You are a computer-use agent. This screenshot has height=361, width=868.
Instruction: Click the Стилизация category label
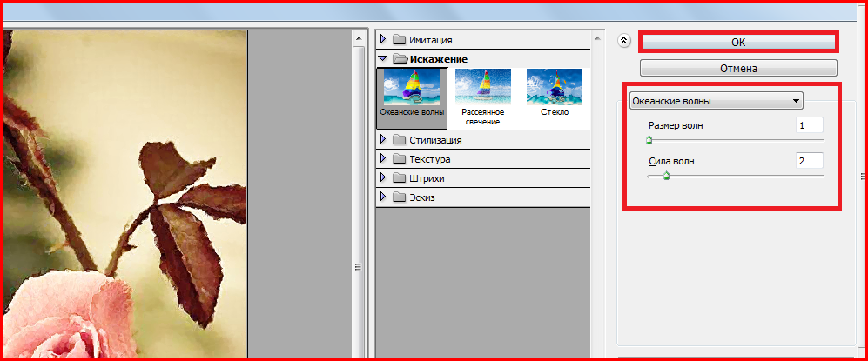(435, 140)
